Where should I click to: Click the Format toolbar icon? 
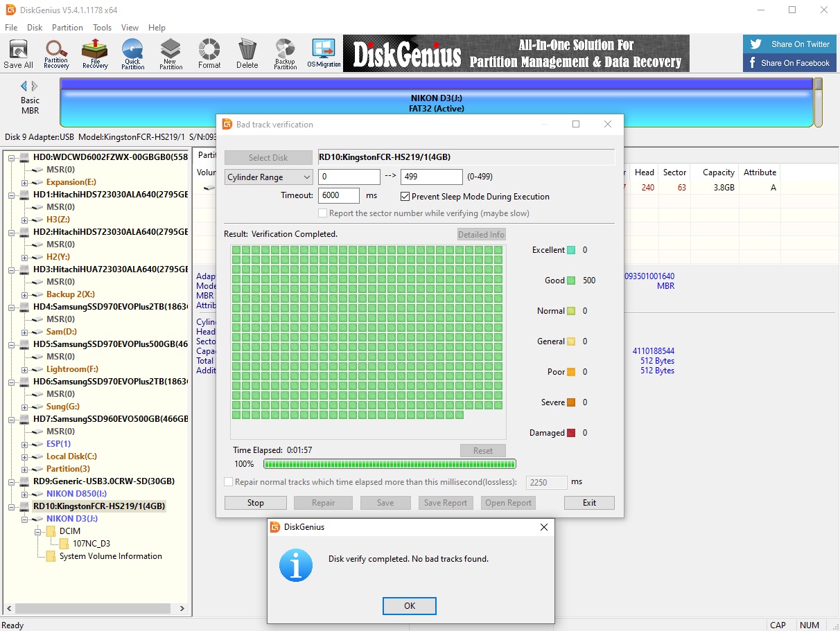click(209, 53)
